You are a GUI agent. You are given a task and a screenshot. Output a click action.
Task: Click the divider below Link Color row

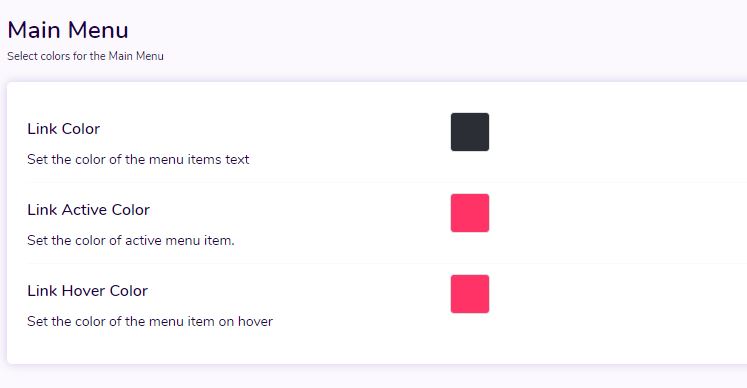pos(387,182)
